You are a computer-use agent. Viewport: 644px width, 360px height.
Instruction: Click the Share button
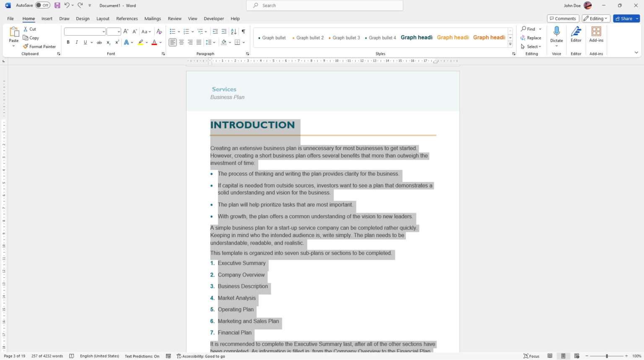pos(624,18)
